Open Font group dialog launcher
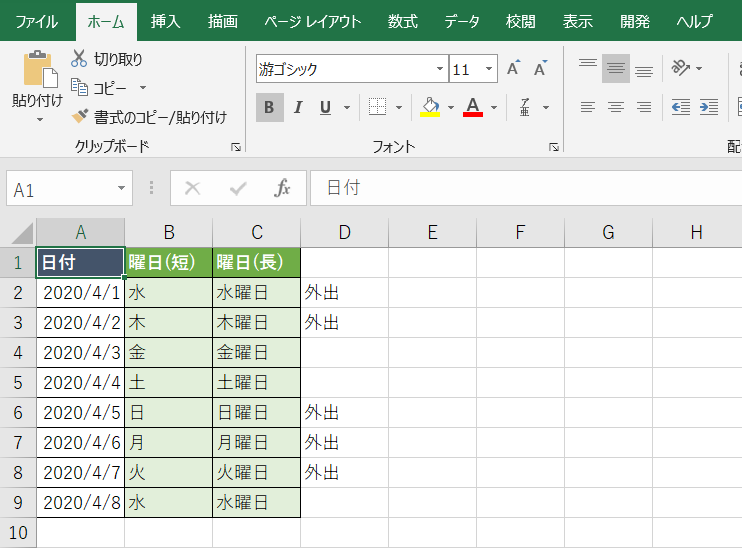 coord(554,148)
